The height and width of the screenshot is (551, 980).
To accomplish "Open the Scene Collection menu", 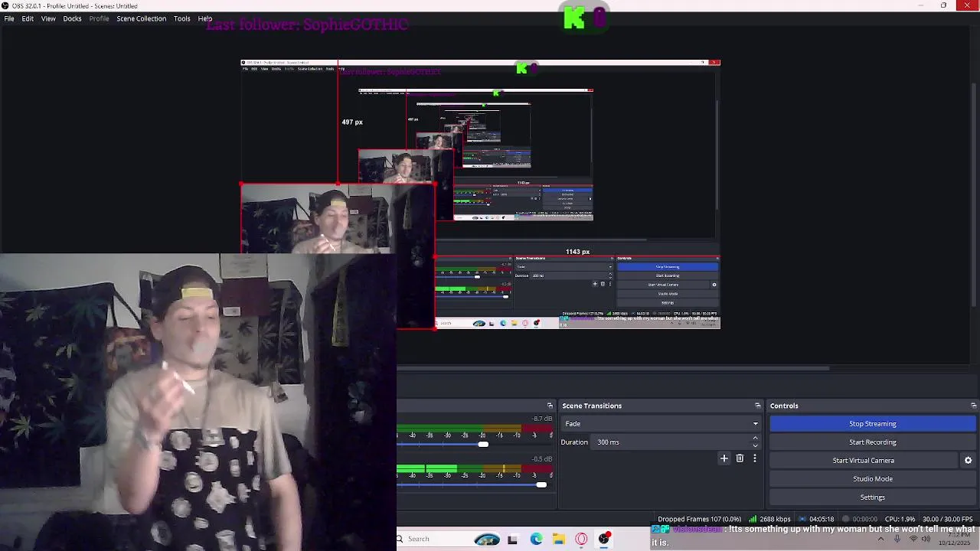I will click(x=141, y=18).
